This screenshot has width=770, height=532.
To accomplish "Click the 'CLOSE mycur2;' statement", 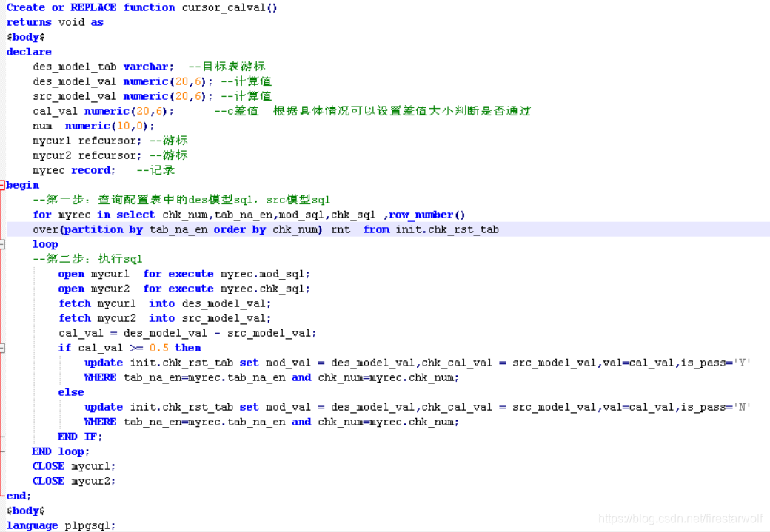I will click(73, 481).
